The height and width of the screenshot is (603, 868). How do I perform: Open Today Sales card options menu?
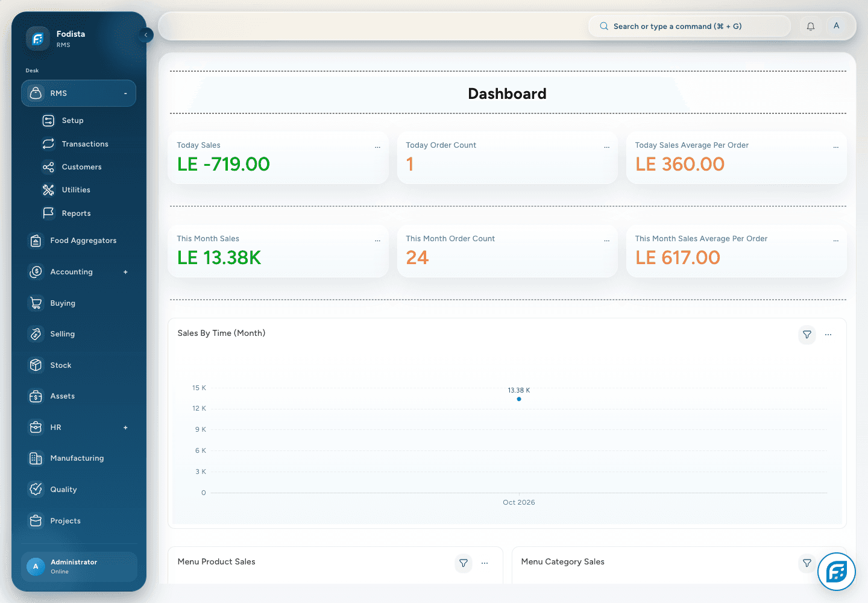(x=377, y=147)
